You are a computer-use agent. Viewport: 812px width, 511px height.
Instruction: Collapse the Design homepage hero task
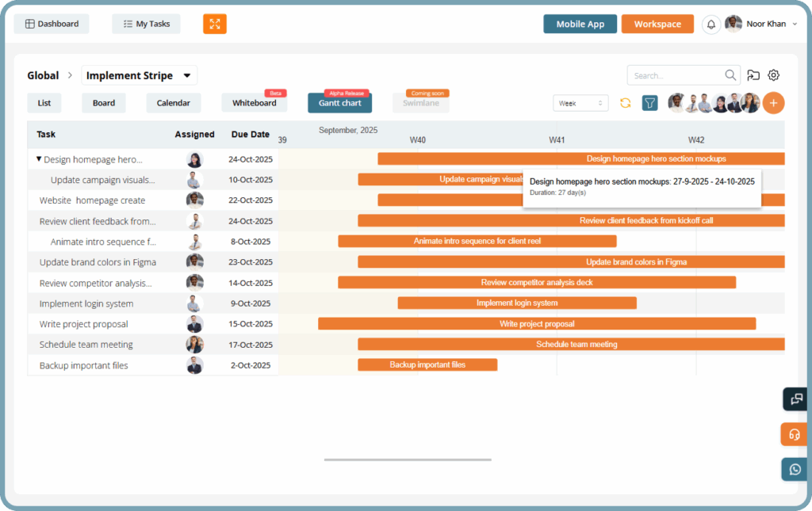click(x=39, y=159)
